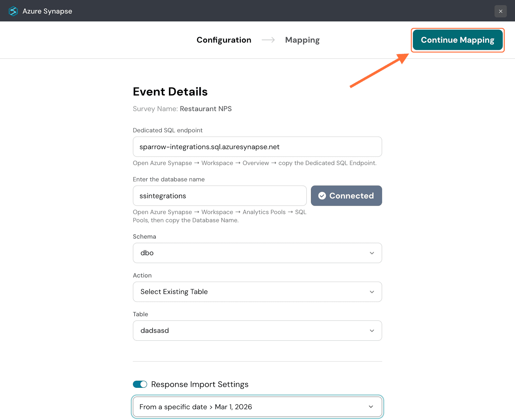
Task: Disable the Response Import Settings toggle
Action: coord(140,384)
